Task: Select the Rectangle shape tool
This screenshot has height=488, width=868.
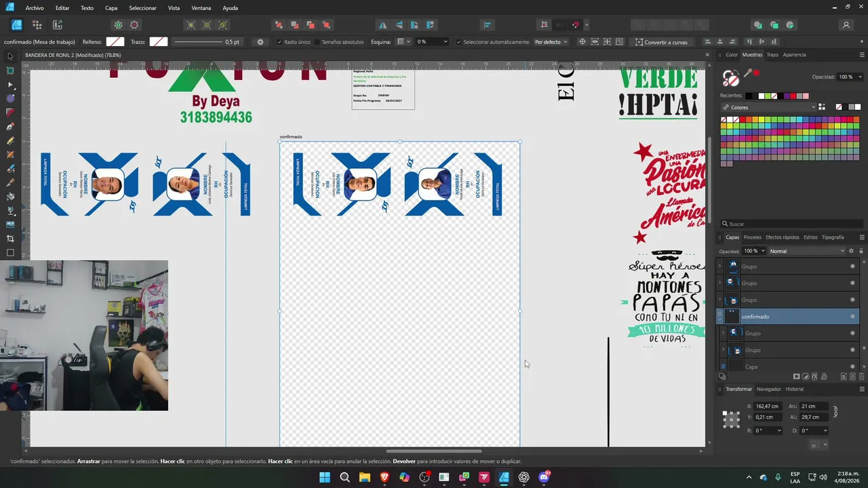Action: (10, 253)
